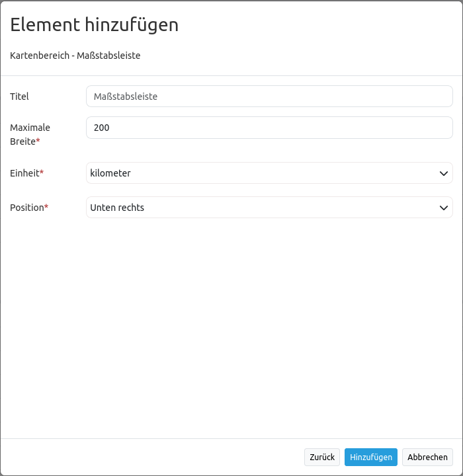Open the Position dropdown

[269, 208]
